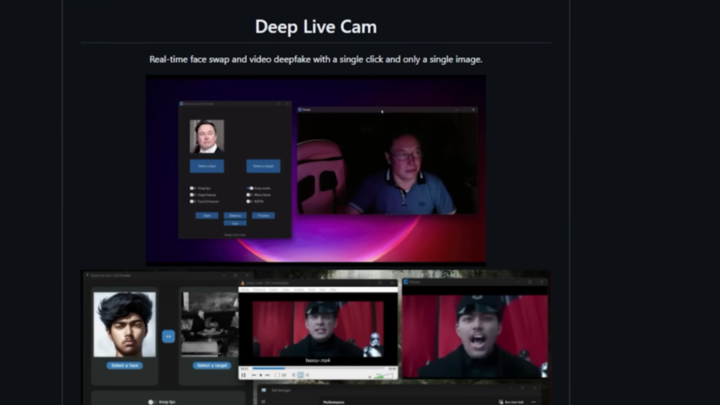
Task: Open the VLC Help menu
Action: pyautogui.click(x=333, y=290)
